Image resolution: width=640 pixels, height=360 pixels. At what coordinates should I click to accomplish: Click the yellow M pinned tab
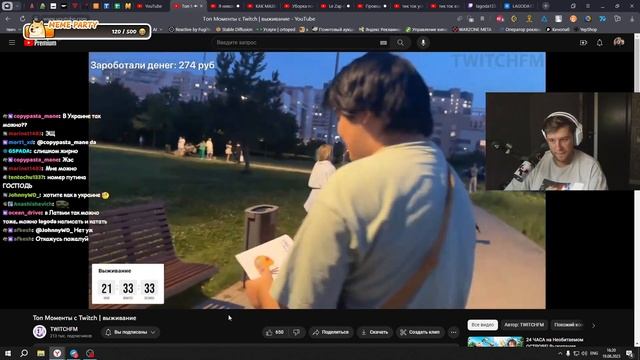point(128,6)
